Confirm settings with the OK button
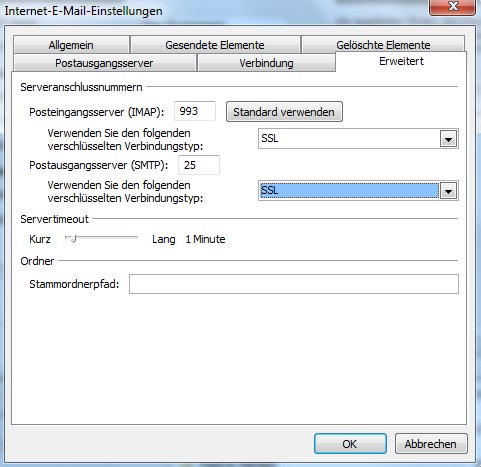Image resolution: width=481 pixels, height=467 pixels. [350, 444]
